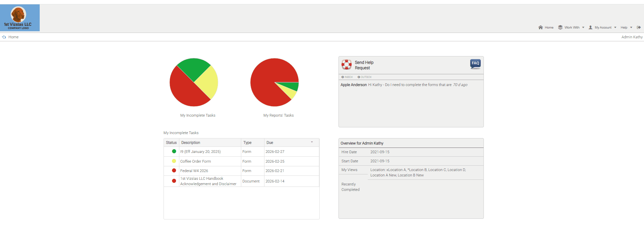The height and width of the screenshot is (246, 644).
Task: Switch to the Outbox tab
Action: [365, 77]
